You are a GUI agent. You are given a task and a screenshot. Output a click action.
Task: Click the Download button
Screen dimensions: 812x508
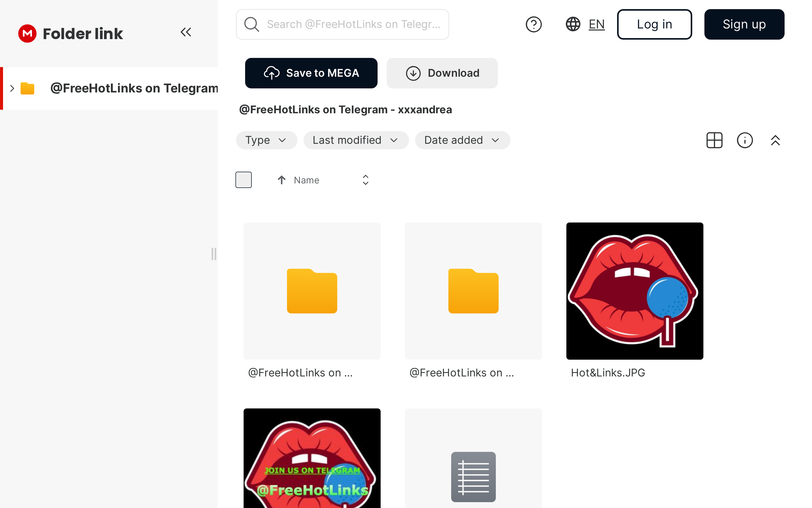(442, 73)
